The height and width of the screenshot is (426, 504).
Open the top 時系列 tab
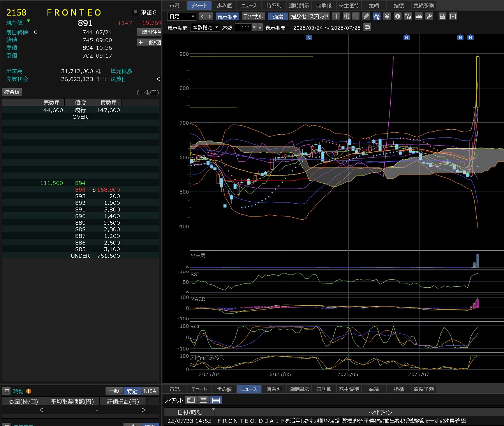pos(274,5)
